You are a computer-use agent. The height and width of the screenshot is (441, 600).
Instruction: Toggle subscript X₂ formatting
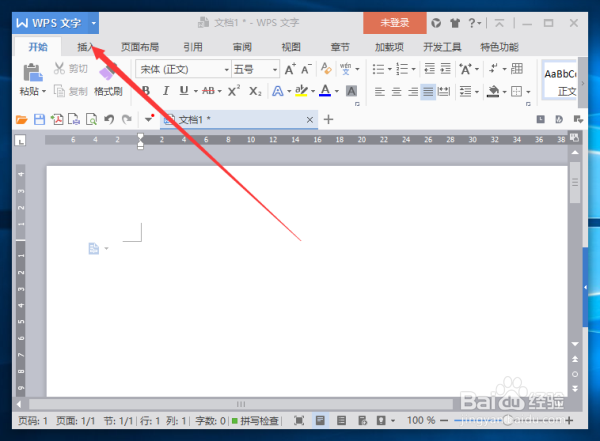pos(255,91)
